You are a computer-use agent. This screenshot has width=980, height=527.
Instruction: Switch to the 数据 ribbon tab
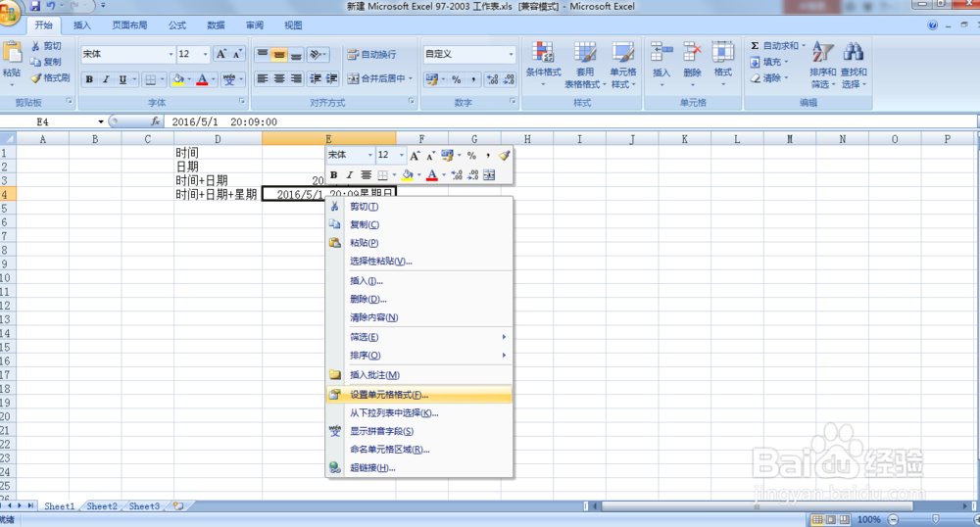click(216, 24)
